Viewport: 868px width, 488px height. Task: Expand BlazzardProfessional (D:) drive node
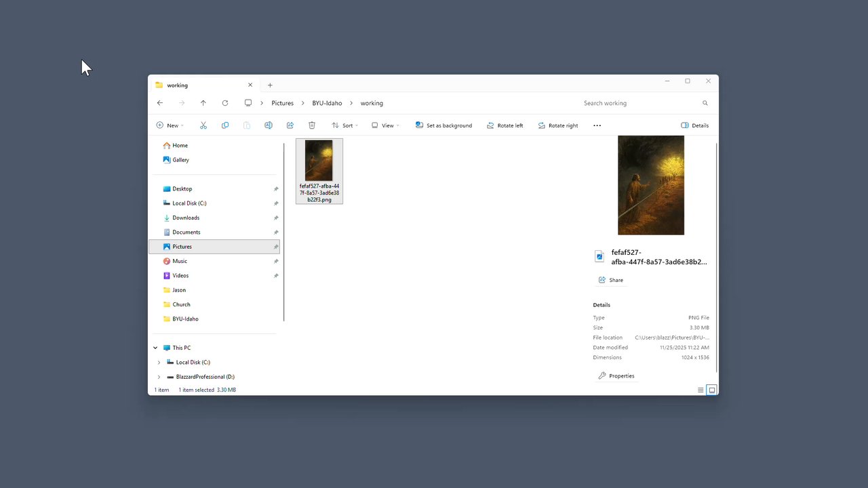[x=159, y=377]
